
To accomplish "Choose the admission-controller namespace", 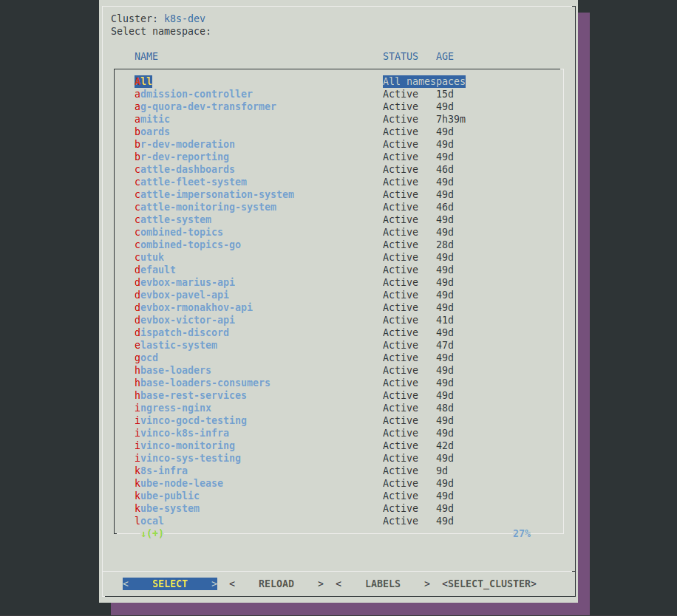I will pyautogui.click(x=194, y=94).
